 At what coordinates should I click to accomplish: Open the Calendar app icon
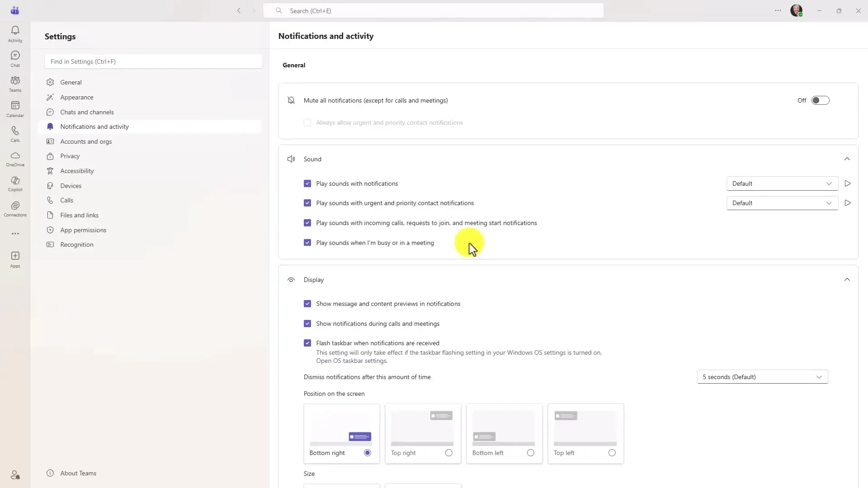[x=15, y=109]
